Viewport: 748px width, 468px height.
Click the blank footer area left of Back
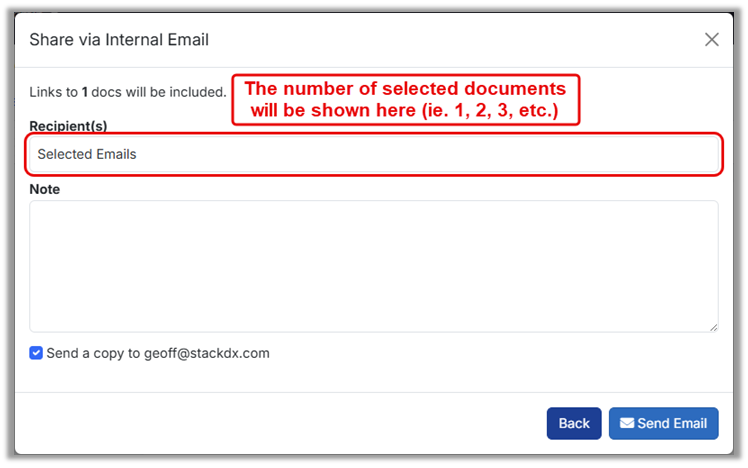280,423
